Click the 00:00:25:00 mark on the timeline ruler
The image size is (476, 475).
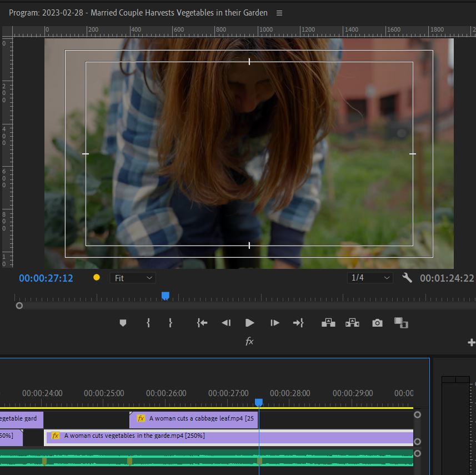104,393
